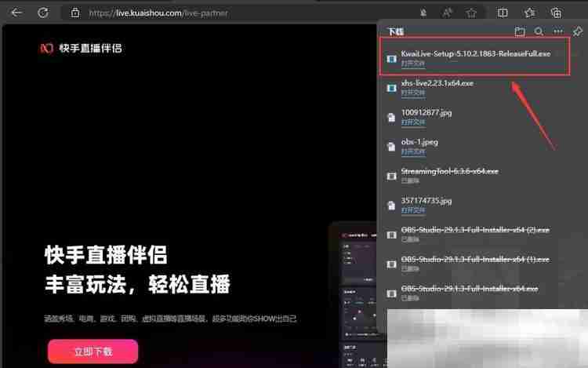
Task: Click the OBS-Studio installer x64 (1).exe entry
Action: click(475, 259)
